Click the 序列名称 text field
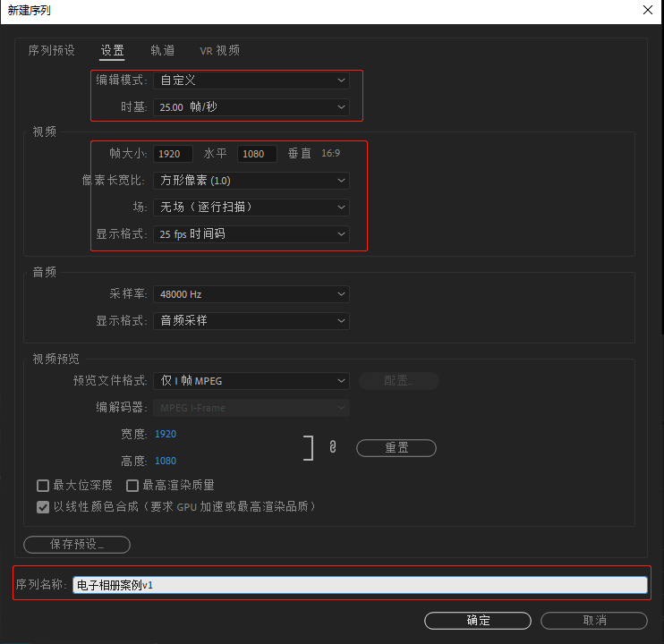Image resolution: width=664 pixels, height=644 pixels. pos(360,585)
